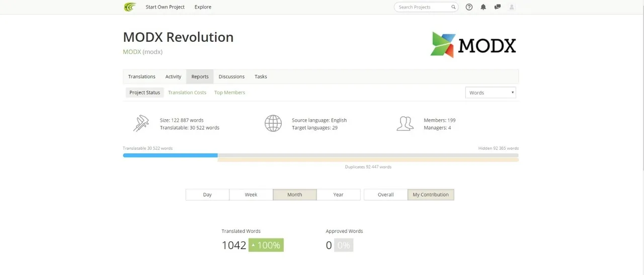The width and height of the screenshot is (644, 275).
Task: Click 'Size: 122 887 words' text
Action: tap(182, 120)
